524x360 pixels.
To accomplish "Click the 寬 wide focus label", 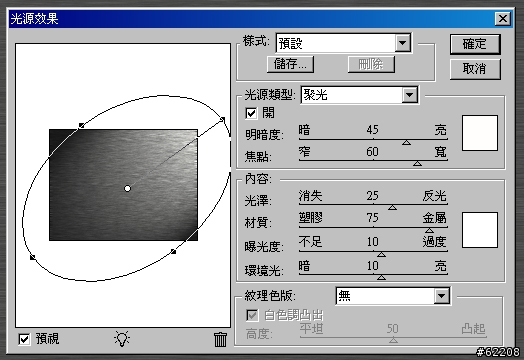I will 440,152.
